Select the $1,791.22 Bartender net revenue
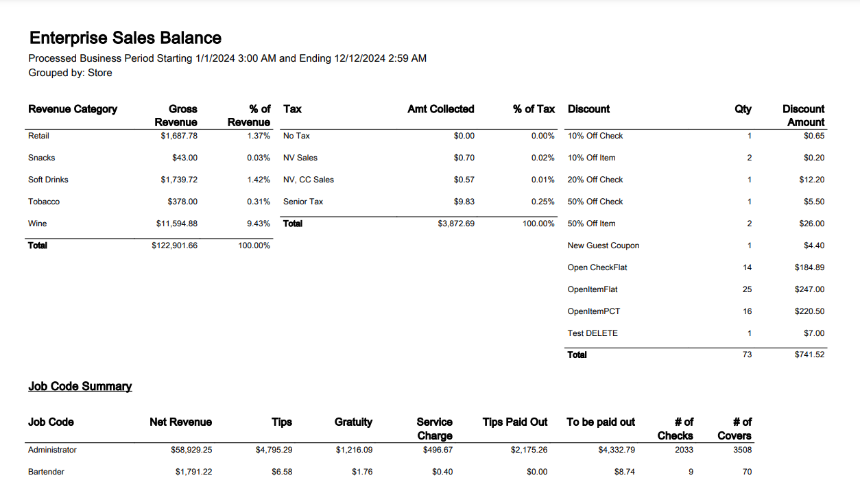860x504 pixels. 194,472
